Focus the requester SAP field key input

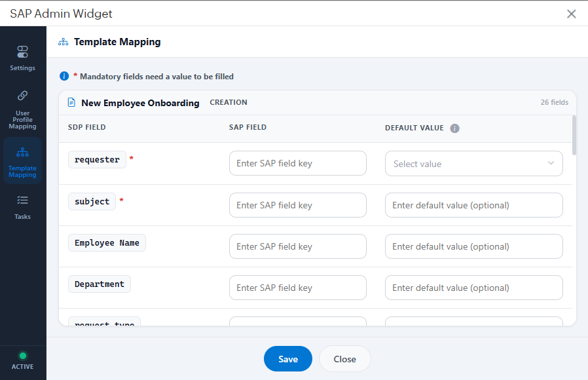click(x=298, y=163)
